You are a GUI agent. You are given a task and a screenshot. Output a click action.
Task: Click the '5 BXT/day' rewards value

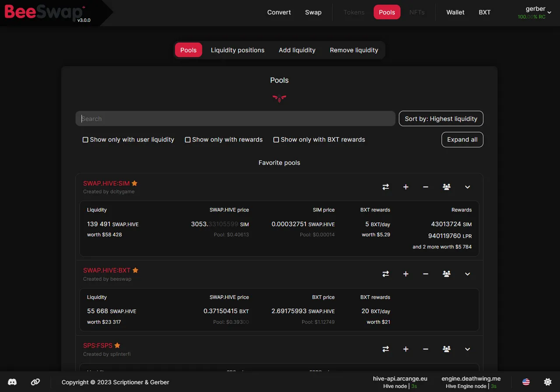(x=378, y=224)
